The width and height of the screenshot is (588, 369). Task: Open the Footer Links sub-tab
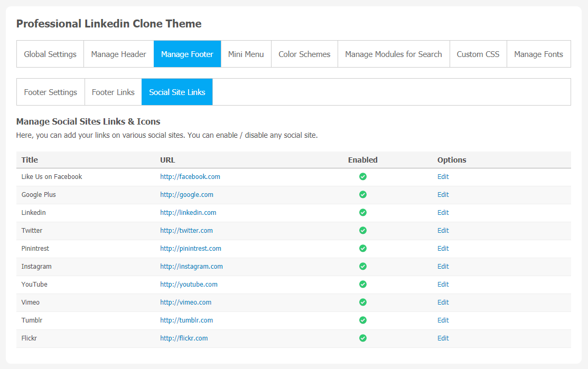point(113,92)
